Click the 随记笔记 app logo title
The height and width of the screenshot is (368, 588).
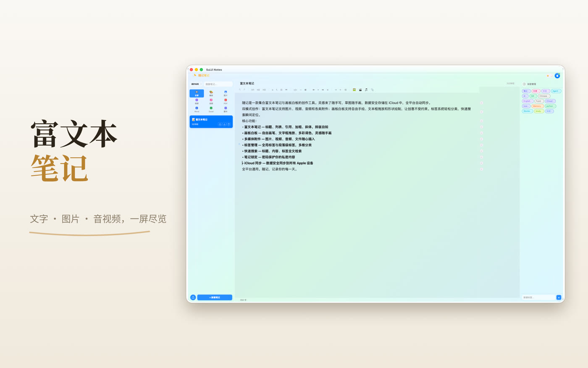click(x=204, y=76)
